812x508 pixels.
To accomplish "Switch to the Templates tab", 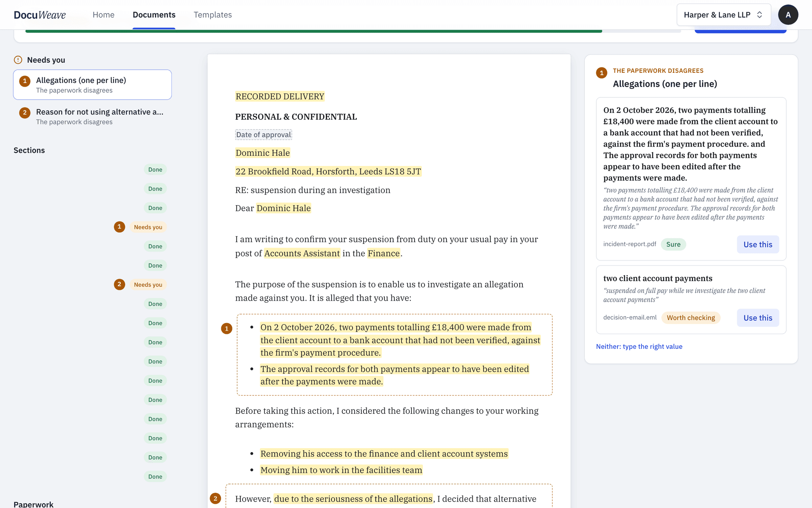I will [x=212, y=15].
